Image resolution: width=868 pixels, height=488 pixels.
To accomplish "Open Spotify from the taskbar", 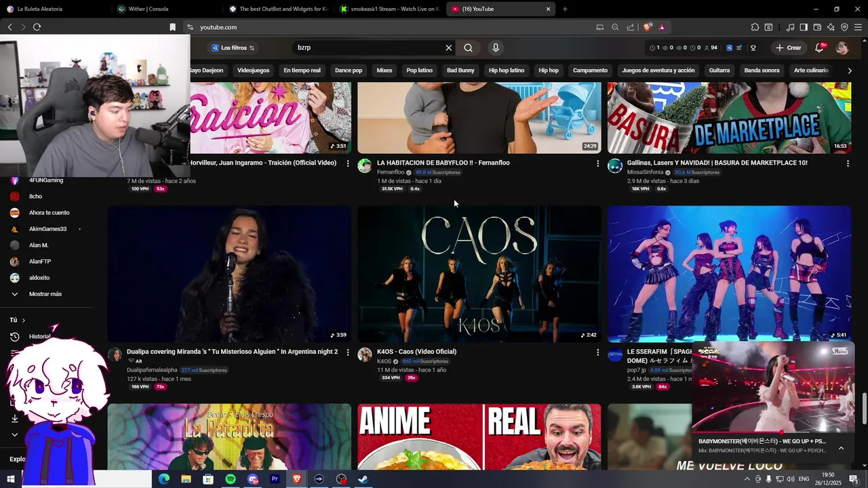I will coord(231,479).
